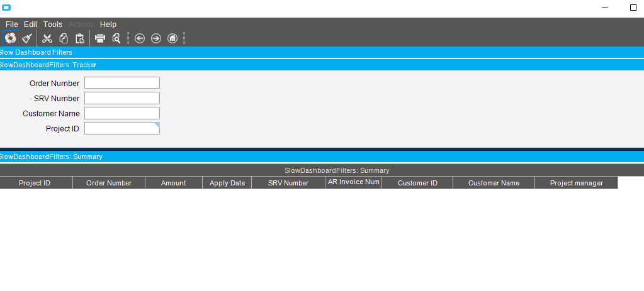
Task: Sort by Project manager column header
Action: [576, 183]
